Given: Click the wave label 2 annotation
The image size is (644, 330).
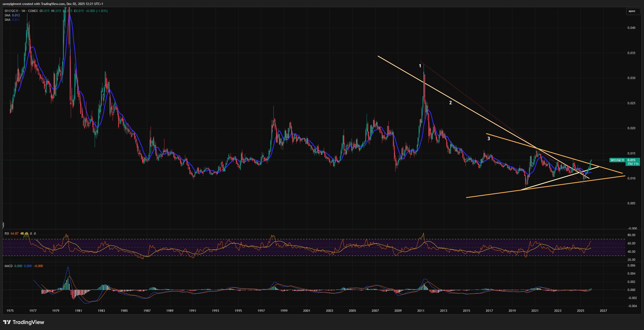Looking at the screenshot, I should pyautogui.click(x=450, y=103).
